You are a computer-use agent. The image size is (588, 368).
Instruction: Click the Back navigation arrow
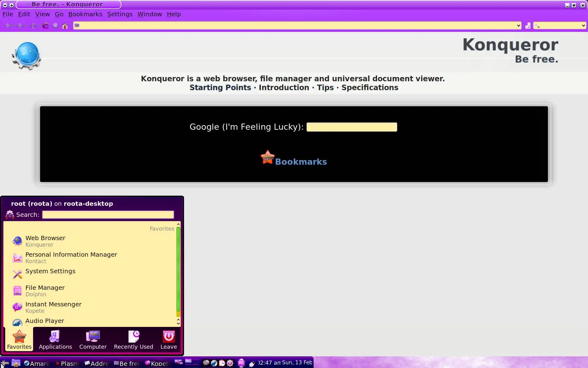pos(7,26)
